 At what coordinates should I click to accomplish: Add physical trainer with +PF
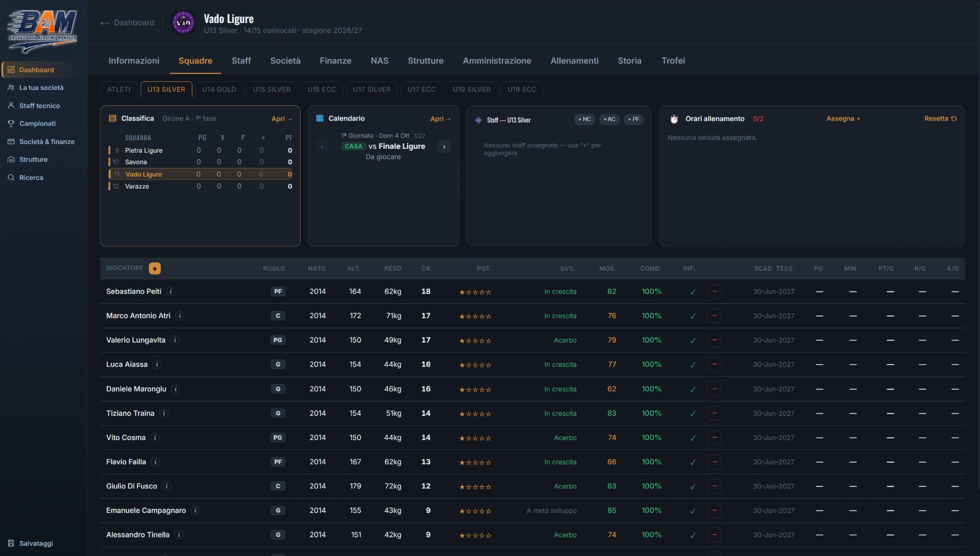pos(634,120)
